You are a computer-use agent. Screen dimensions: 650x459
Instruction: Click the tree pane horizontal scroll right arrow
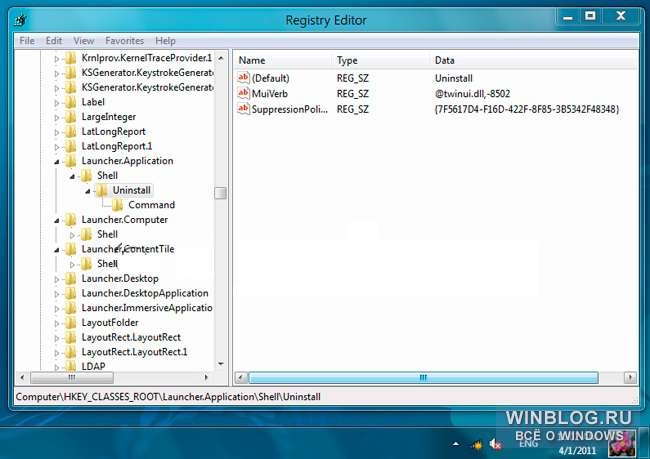pyautogui.click(x=206, y=377)
